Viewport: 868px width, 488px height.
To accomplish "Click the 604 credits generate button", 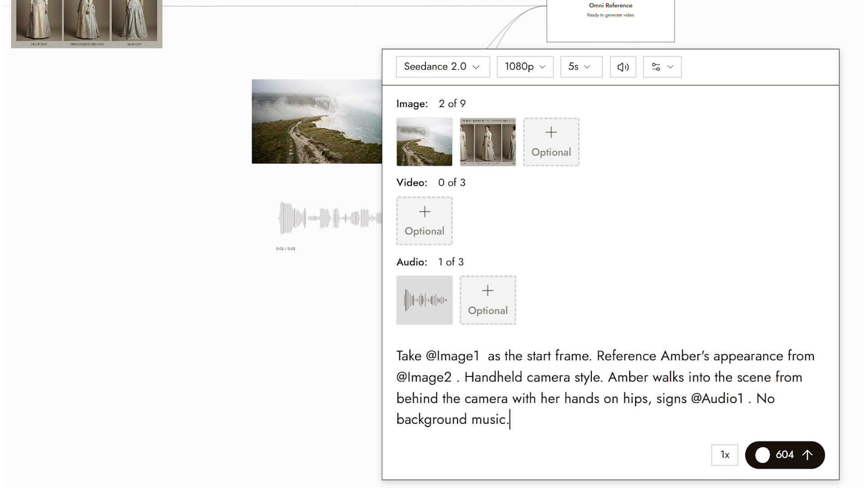I will (x=784, y=455).
